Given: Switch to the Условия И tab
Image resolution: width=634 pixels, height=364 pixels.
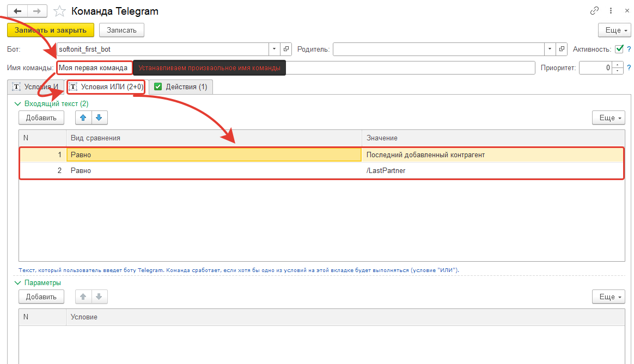Looking at the screenshot, I should (35, 87).
